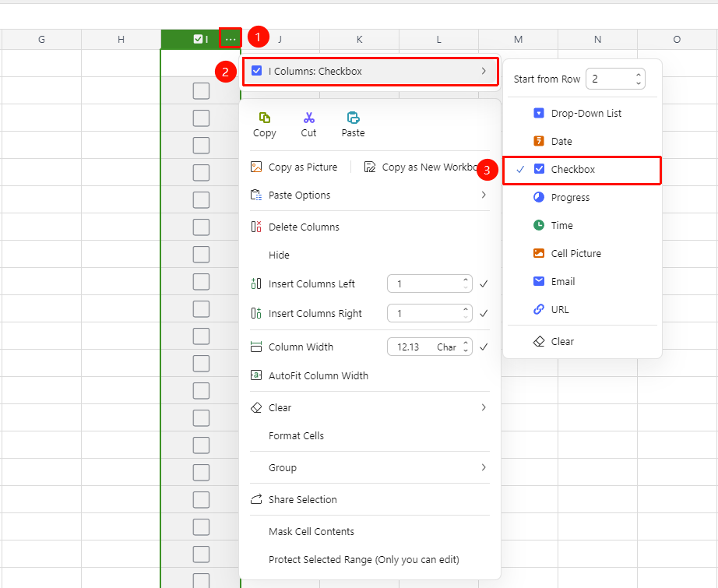Choose Copy as New Workbook

click(421, 167)
